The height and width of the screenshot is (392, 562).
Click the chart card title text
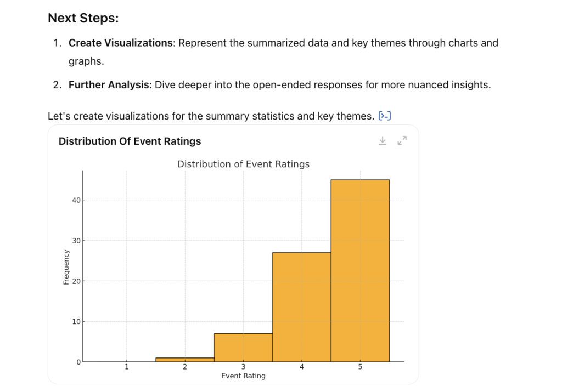point(130,141)
